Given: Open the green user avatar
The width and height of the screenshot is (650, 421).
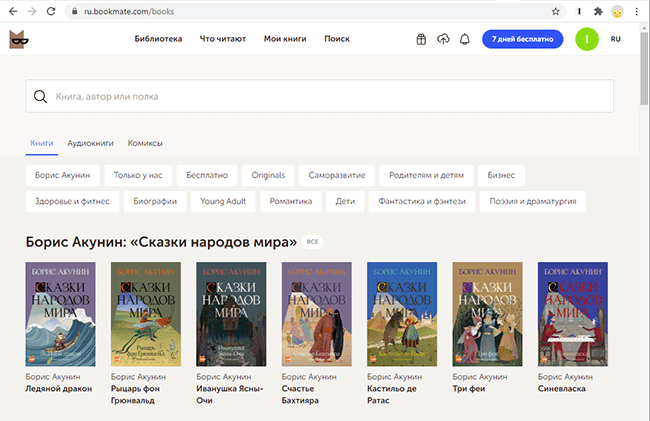Looking at the screenshot, I should tap(587, 39).
